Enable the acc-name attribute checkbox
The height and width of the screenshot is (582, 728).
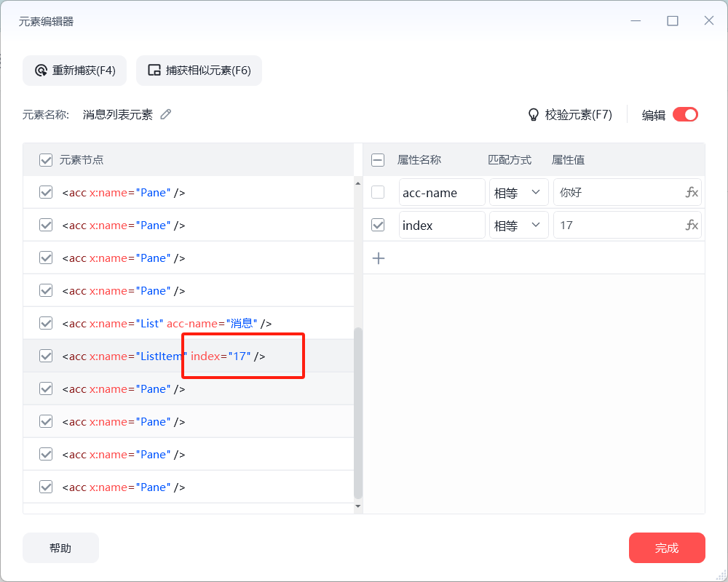click(x=378, y=192)
